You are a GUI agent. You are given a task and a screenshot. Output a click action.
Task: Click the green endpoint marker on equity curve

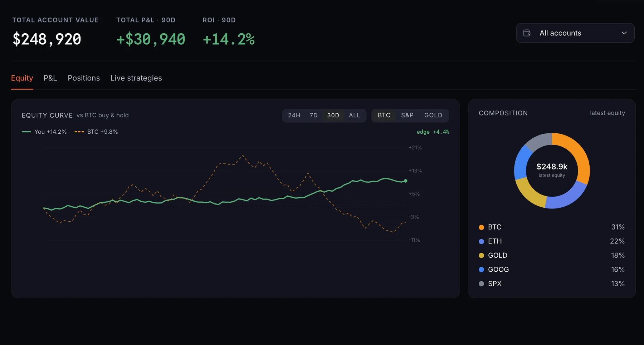(x=405, y=181)
